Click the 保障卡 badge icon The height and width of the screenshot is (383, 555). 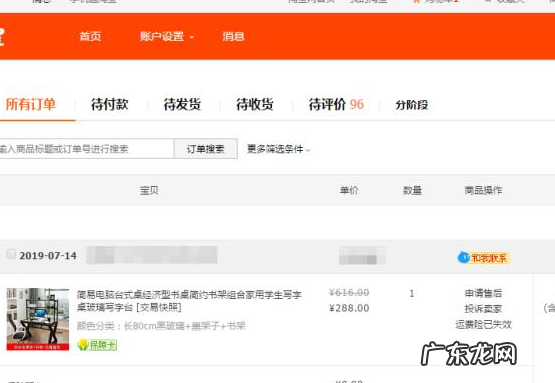pyautogui.click(x=97, y=344)
